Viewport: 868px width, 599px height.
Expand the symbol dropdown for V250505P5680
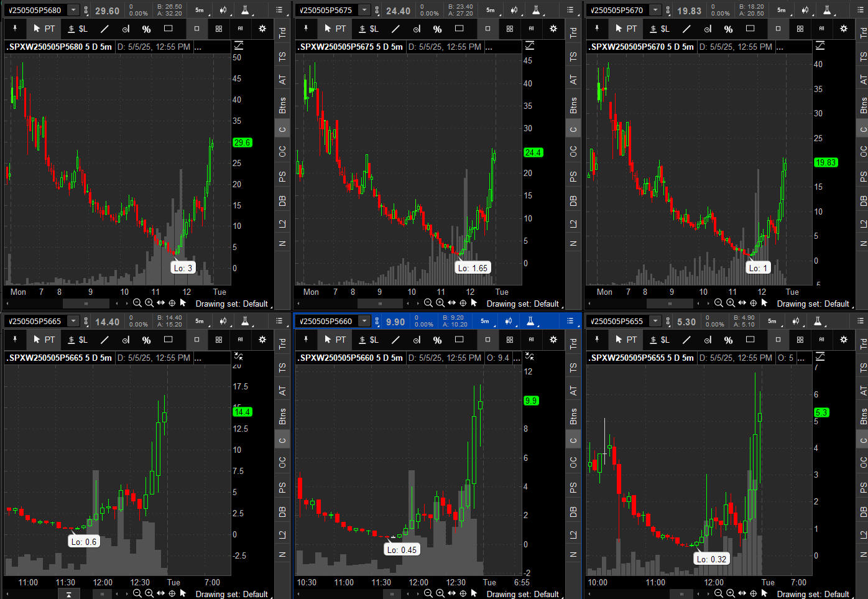point(73,10)
